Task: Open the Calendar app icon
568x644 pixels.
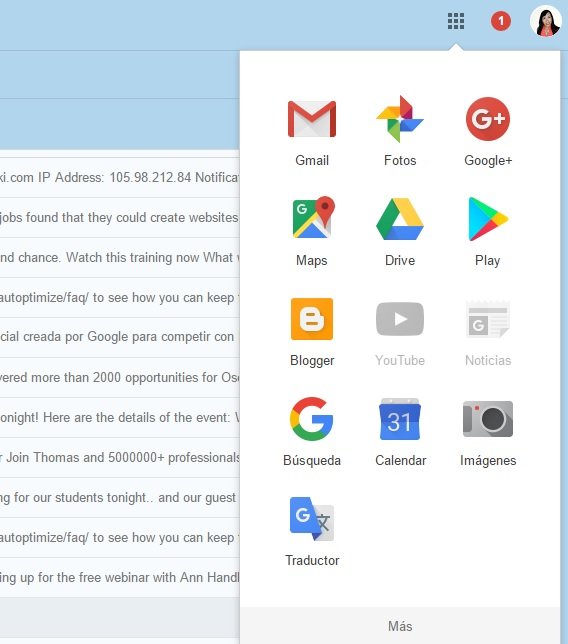Action: [x=400, y=419]
